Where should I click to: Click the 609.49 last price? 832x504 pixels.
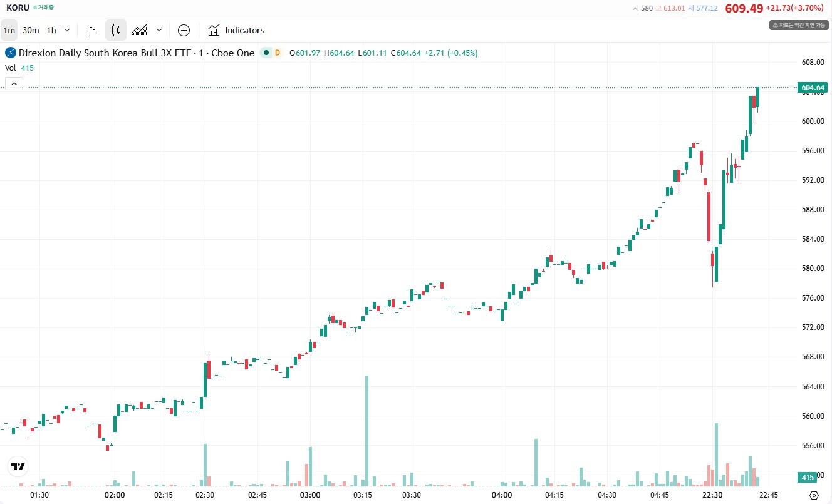tap(744, 8)
